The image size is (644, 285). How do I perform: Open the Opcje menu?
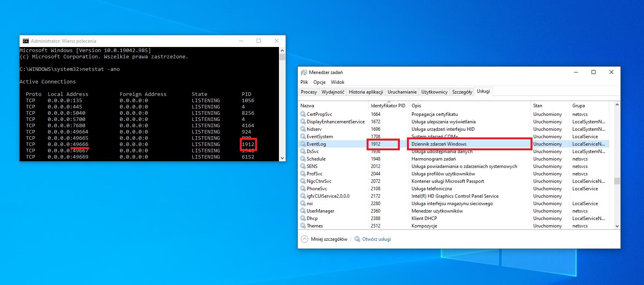(x=320, y=82)
